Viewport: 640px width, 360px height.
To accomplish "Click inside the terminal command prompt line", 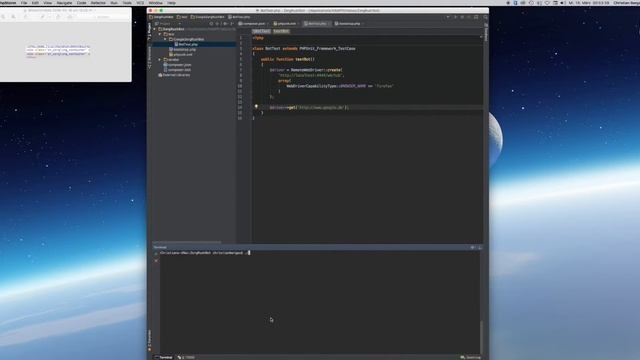I will pyautogui.click(x=205, y=253).
